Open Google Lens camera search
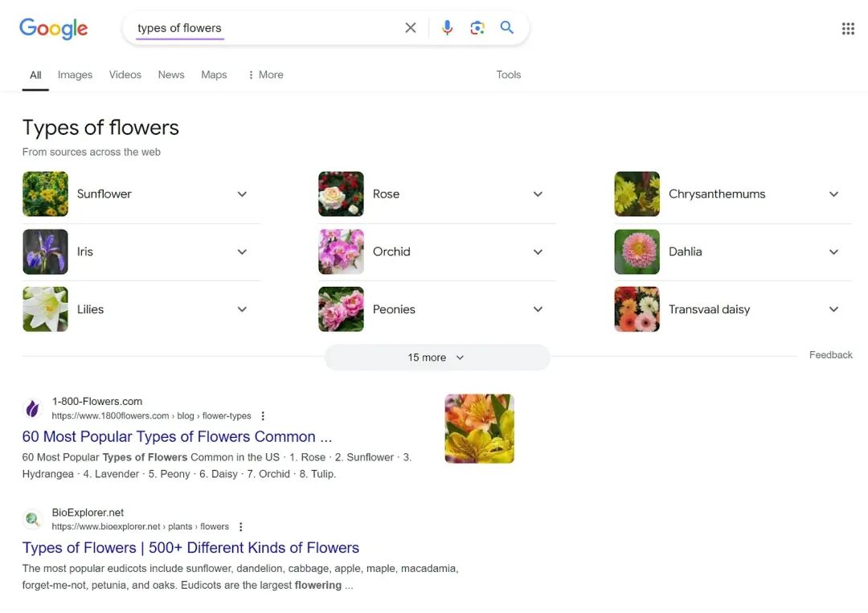This screenshot has height=613, width=868. 477,27
